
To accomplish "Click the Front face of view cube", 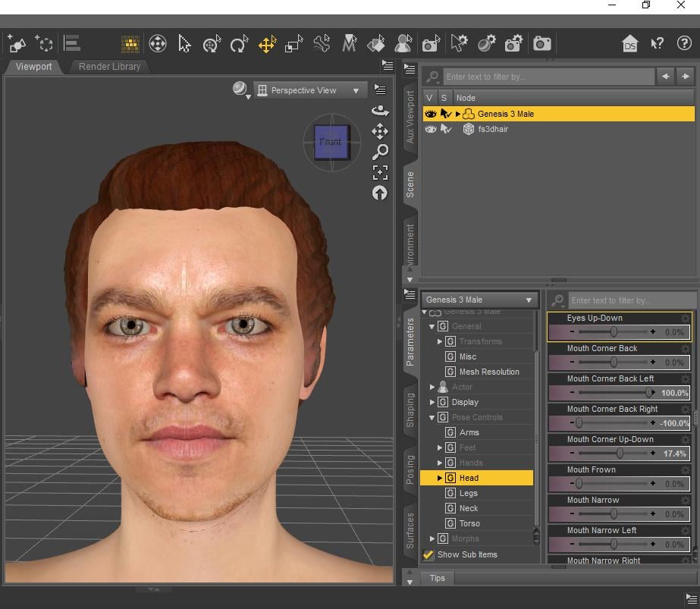I will [331, 142].
